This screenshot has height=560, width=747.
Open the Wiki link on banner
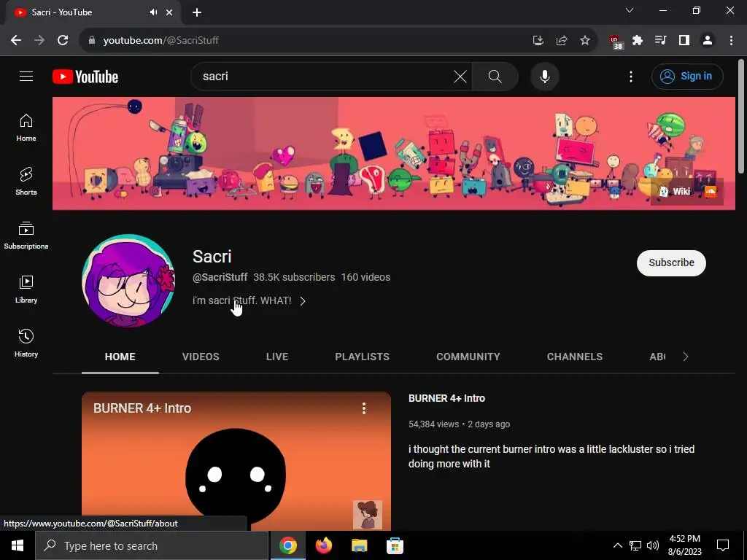pos(675,192)
